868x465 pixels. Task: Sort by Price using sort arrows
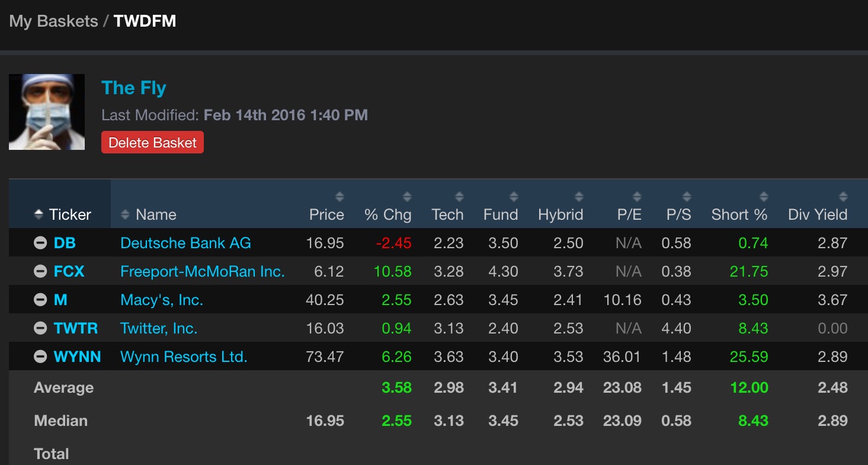coord(339,197)
